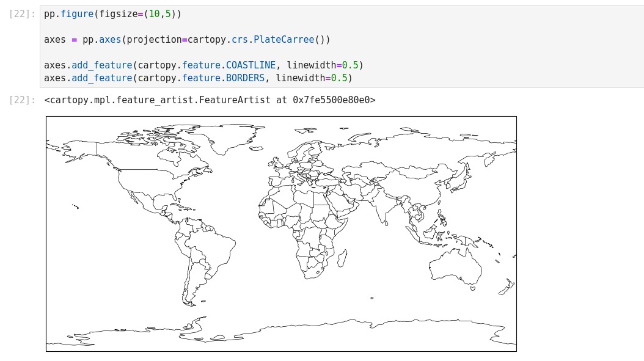Click the output prompt [22] beside the result
The image size is (644, 361).
pos(22,100)
